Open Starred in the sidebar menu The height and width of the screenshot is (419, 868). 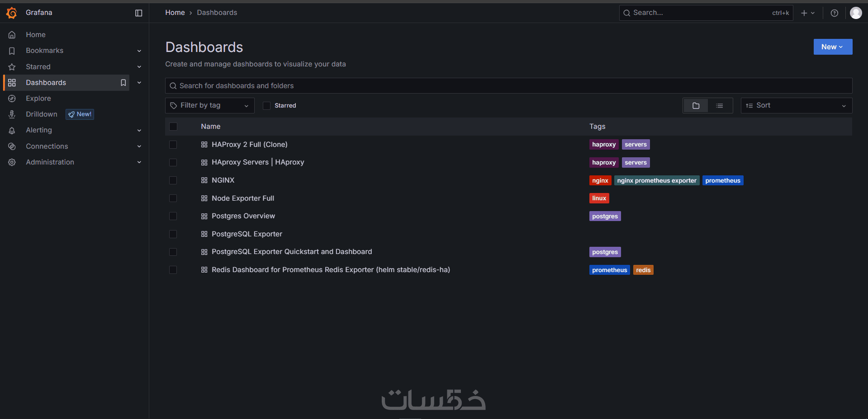(38, 67)
